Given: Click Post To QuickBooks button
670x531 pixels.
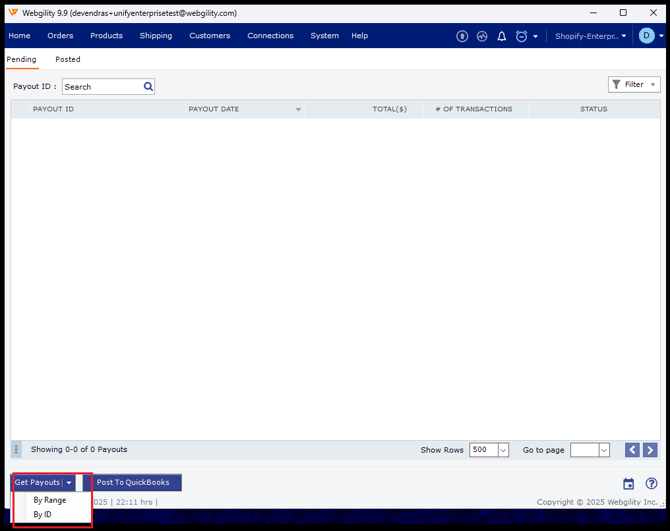Looking at the screenshot, I should click(x=133, y=483).
